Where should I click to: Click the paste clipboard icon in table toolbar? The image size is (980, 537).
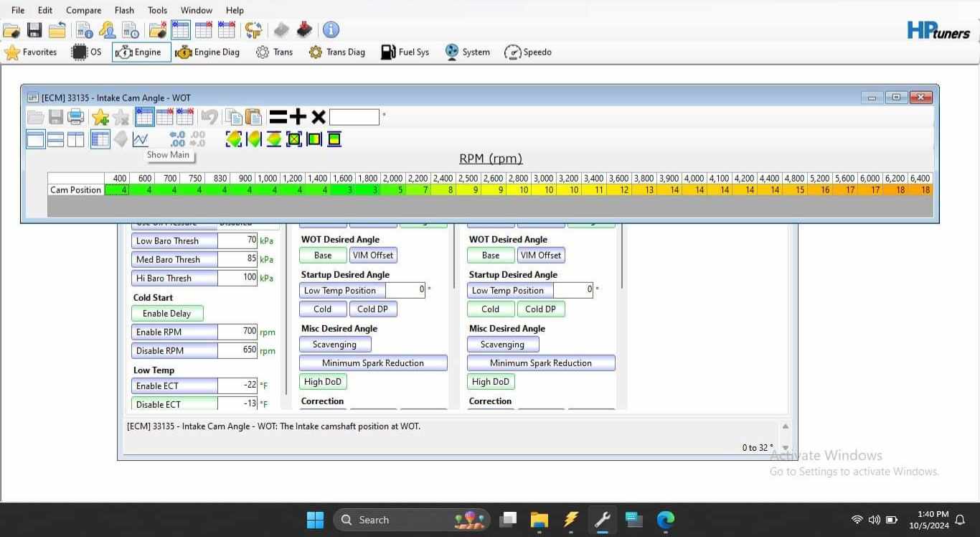coord(253,117)
